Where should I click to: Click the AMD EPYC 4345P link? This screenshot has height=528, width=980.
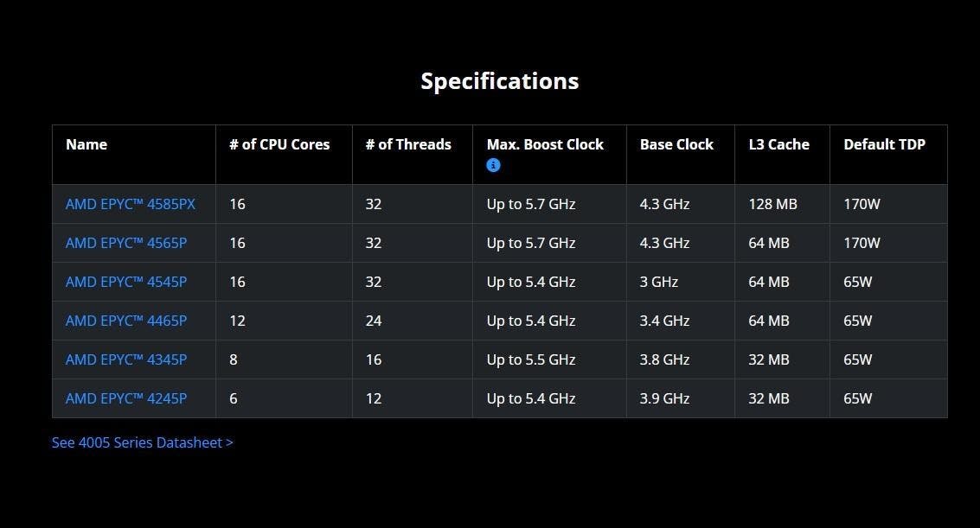(126, 359)
